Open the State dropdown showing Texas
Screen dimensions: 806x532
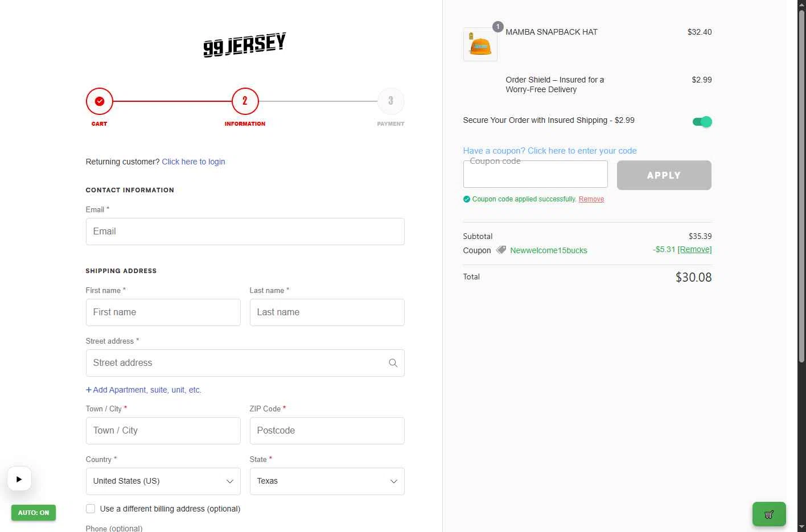327,481
